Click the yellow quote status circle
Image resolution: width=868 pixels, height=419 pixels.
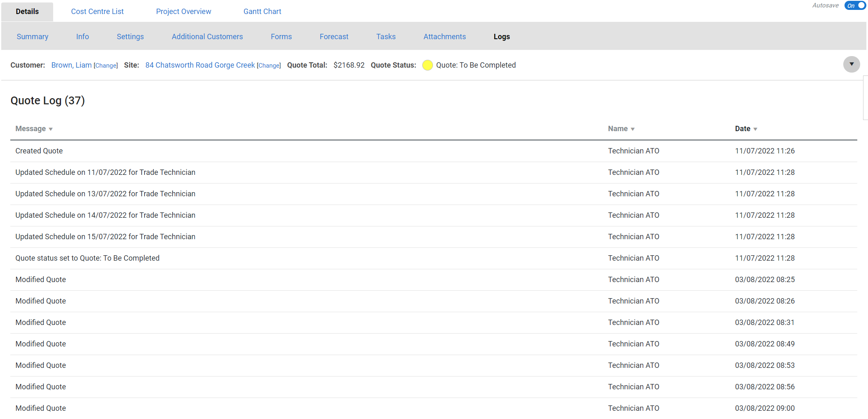[427, 65]
